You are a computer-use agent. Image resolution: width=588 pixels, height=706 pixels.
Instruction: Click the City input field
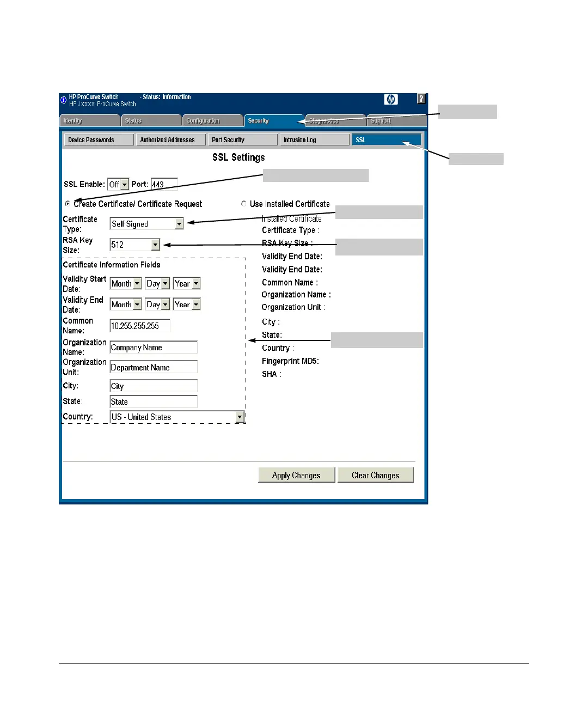(154, 386)
